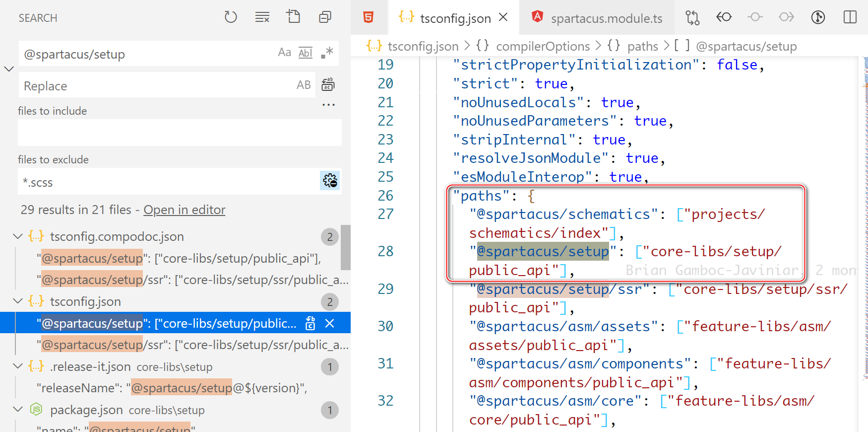This screenshot has height=432, width=868.
Task: Switch to spartacus.module.ts tab
Action: pyautogui.click(x=597, y=17)
